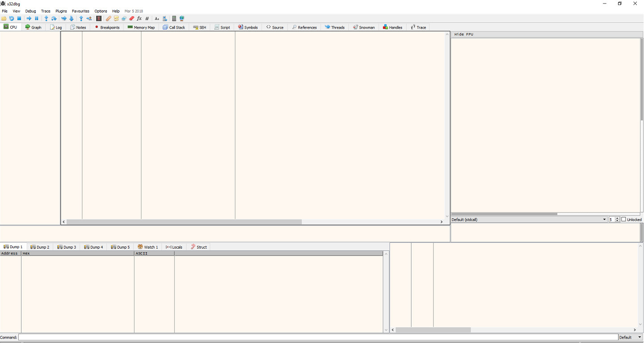The width and height of the screenshot is (644, 343).
Task: Click the find Strings icon
Action: 157,18
